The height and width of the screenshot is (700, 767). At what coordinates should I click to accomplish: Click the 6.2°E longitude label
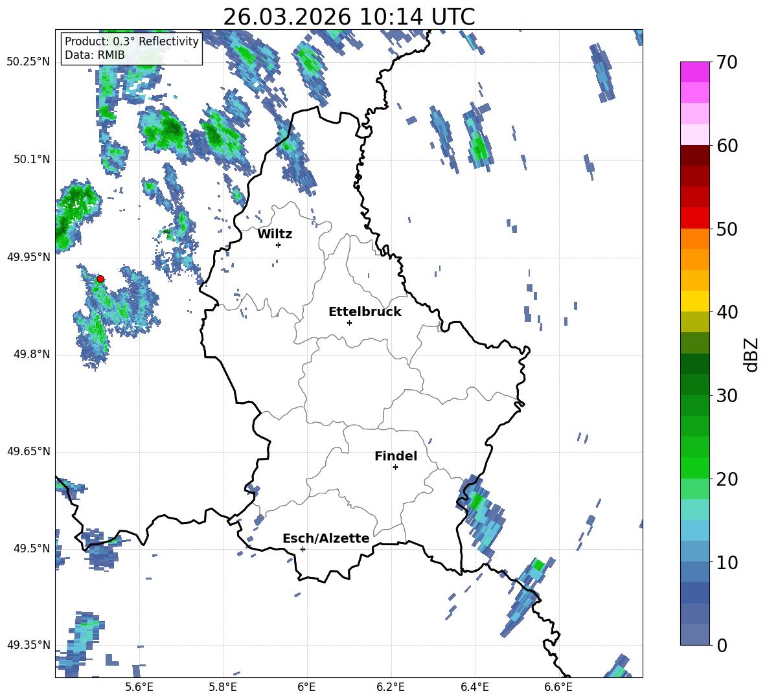point(391,687)
